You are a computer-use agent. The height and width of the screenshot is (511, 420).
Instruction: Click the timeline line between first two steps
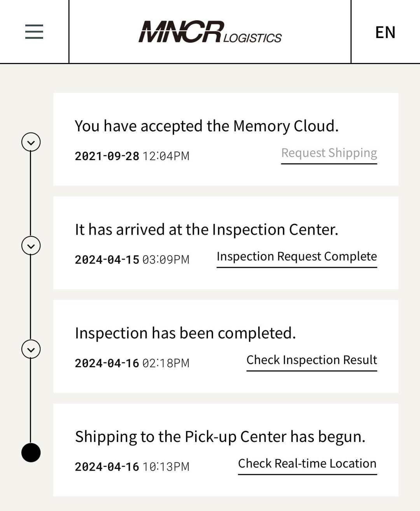pos(31,194)
